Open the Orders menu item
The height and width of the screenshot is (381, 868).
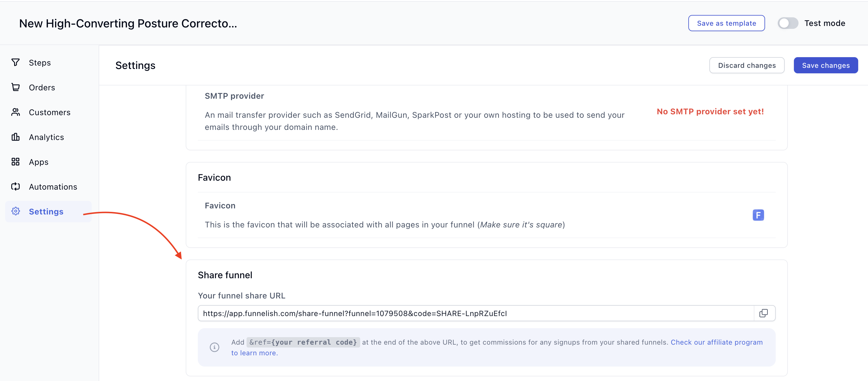tap(42, 88)
